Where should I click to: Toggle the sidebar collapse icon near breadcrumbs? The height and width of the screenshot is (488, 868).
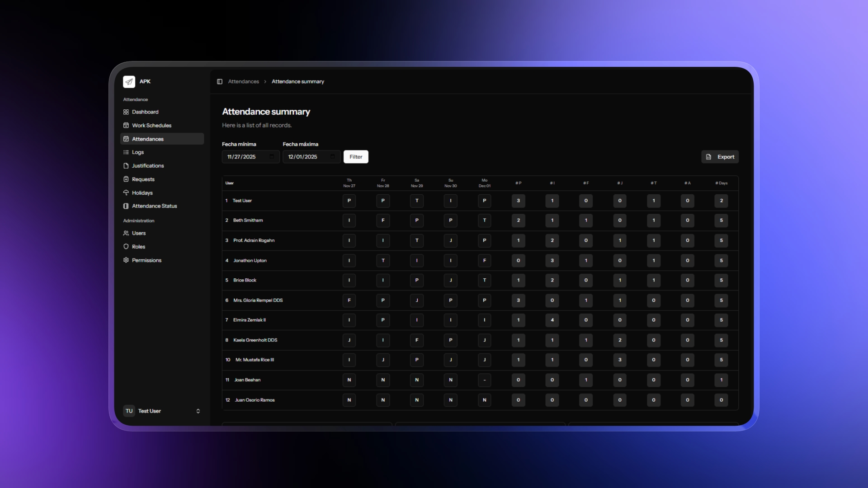(220, 81)
